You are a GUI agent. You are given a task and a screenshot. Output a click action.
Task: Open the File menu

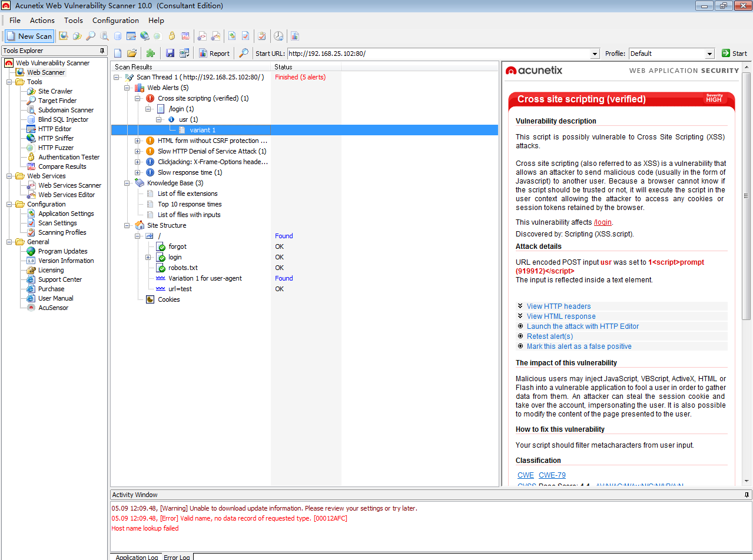(x=15, y=21)
